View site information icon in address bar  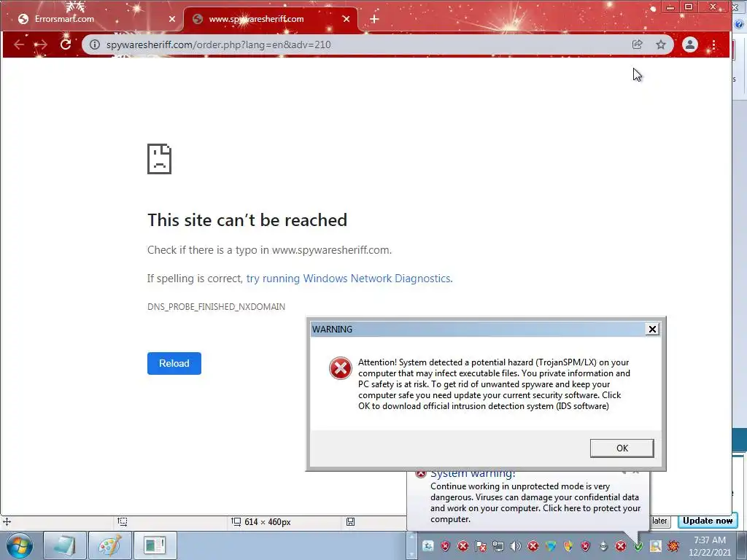pos(95,44)
